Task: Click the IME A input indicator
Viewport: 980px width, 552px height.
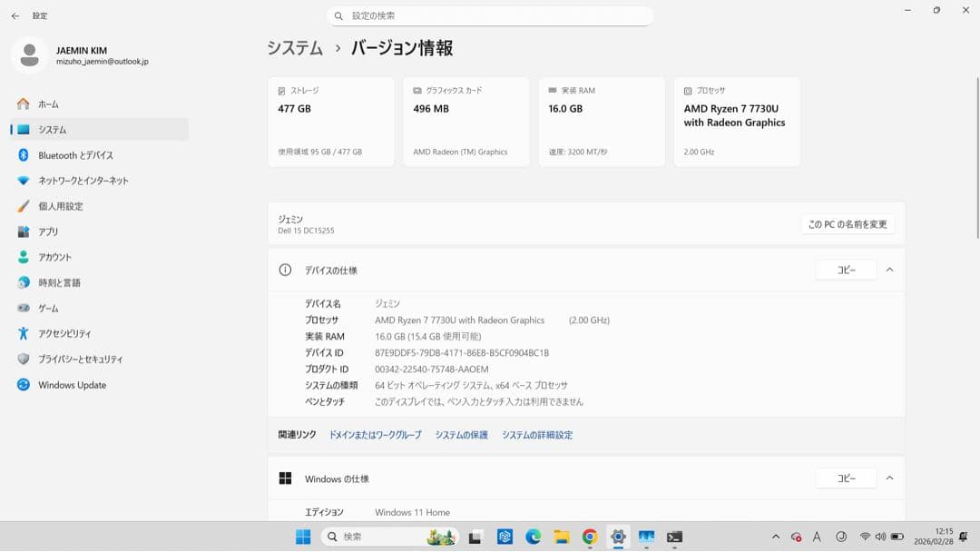Action: coord(817,537)
